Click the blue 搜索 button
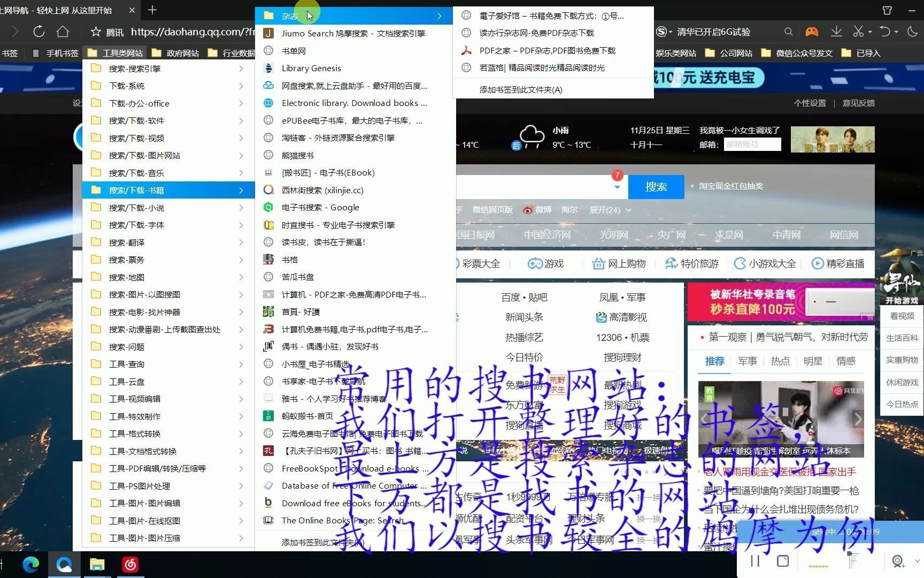 (x=656, y=187)
